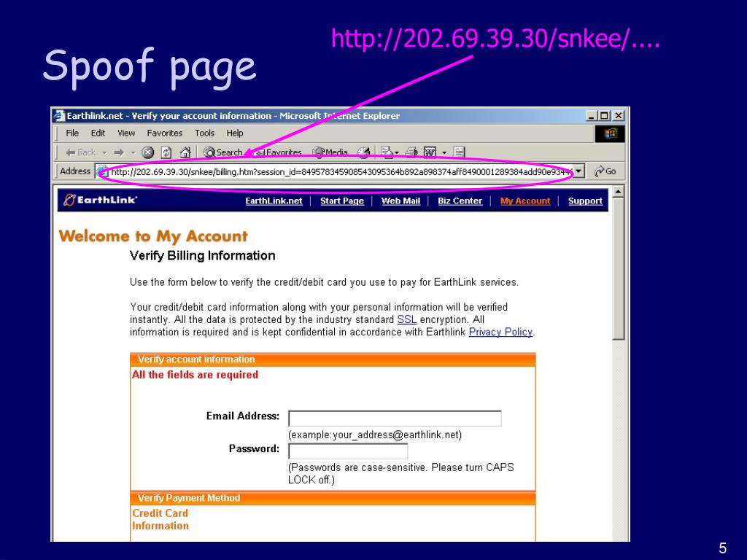The image size is (747, 560).
Task: Click the Email Address input field
Action: [395, 418]
